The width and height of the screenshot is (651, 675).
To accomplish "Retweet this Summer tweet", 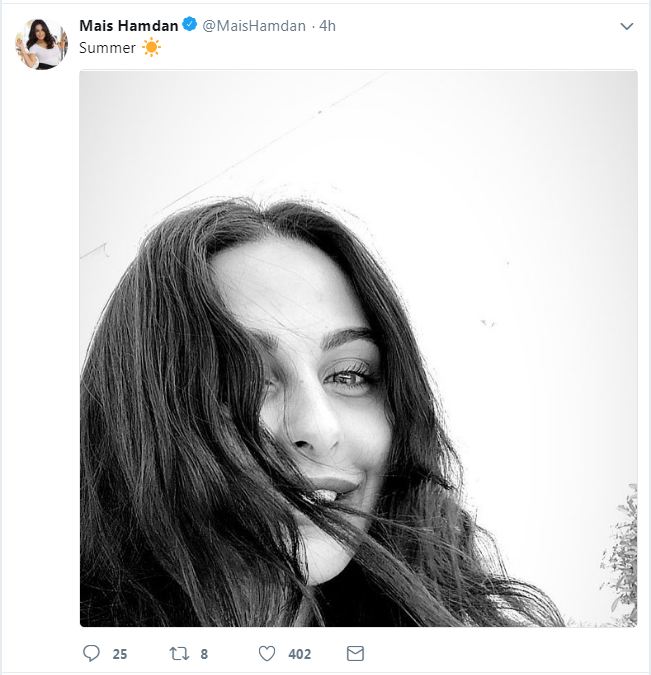I will [179, 653].
